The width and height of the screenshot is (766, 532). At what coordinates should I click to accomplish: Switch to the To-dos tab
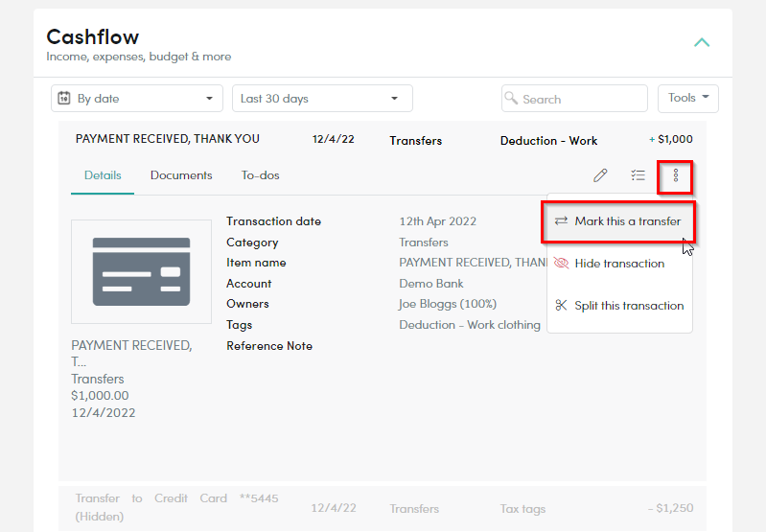pyautogui.click(x=261, y=175)
